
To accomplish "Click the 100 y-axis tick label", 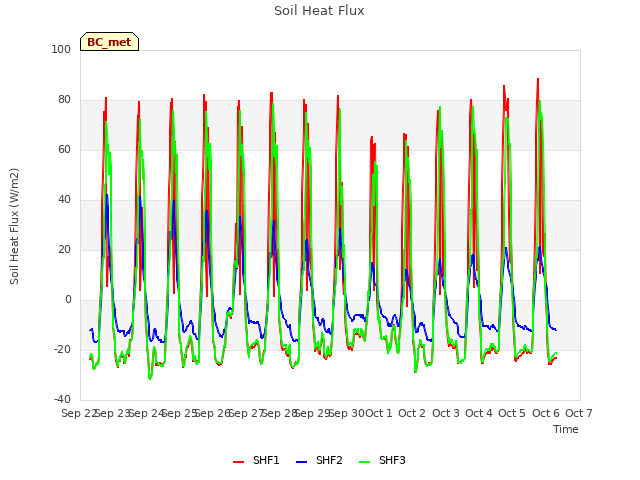I will [61, 49].
